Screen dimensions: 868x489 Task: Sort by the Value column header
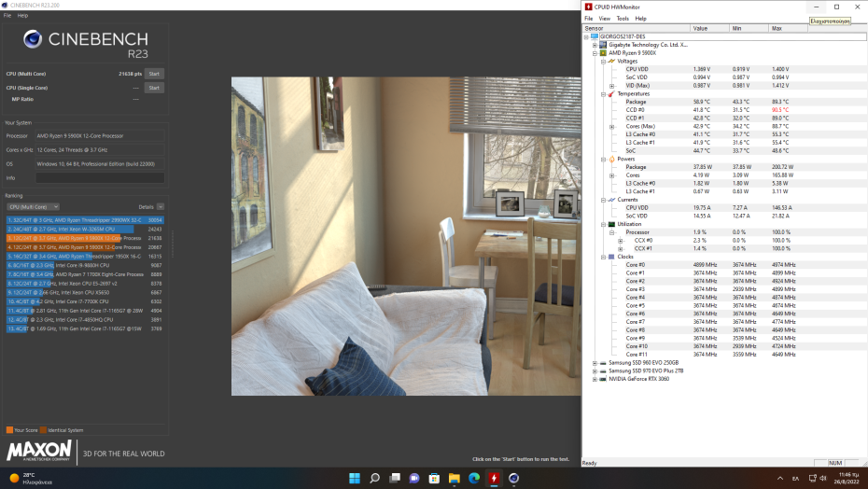click(x=709, y=28)
